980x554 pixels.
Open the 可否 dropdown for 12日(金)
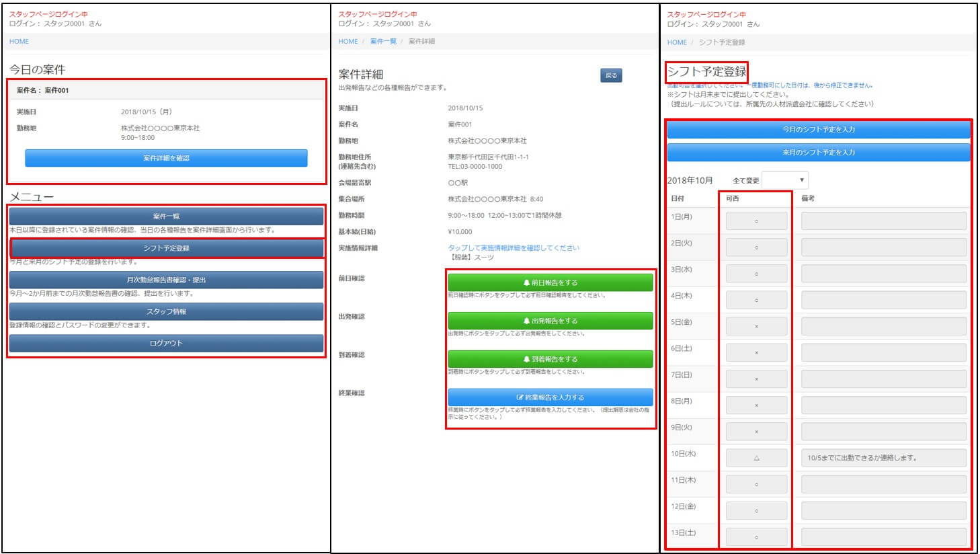click(756, 510)
